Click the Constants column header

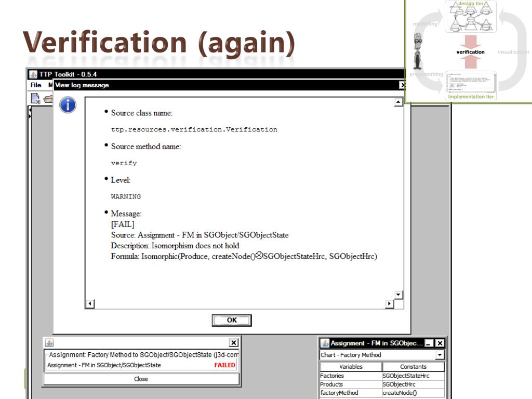pyautogui.click(x=413, y=367)
